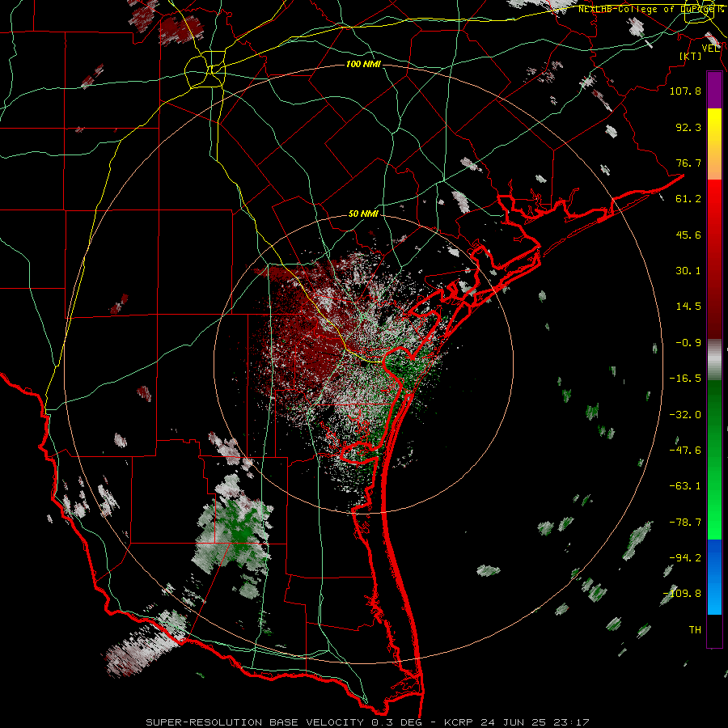Click the 50 NMI range ring label

coord(363,214)
